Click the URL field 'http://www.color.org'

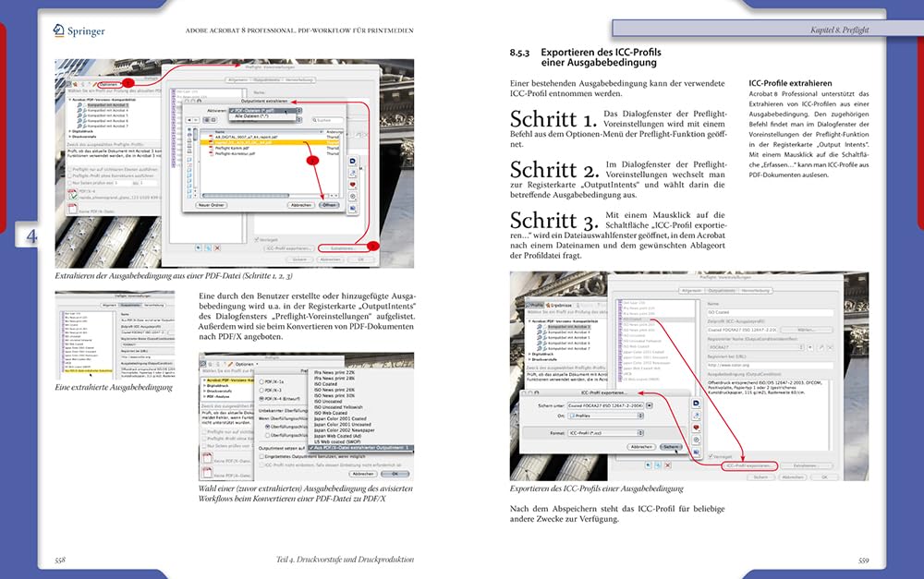(771, 365)
